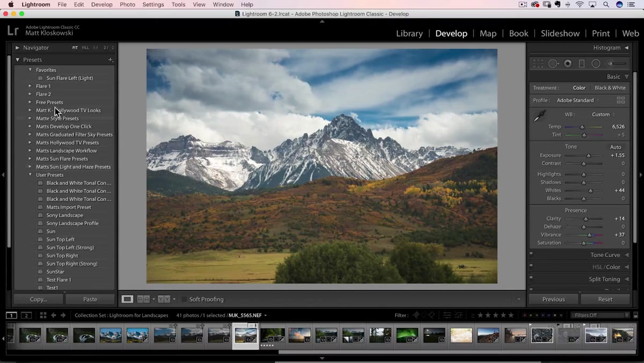The image size is (644, 363).
Task: Open the Wi-Fi status menu
Action: [x=580, y=4]
